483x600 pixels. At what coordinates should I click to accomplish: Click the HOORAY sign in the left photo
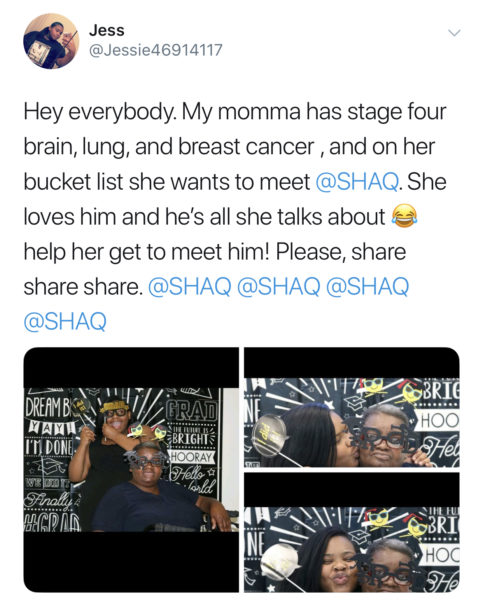[191, 457]
